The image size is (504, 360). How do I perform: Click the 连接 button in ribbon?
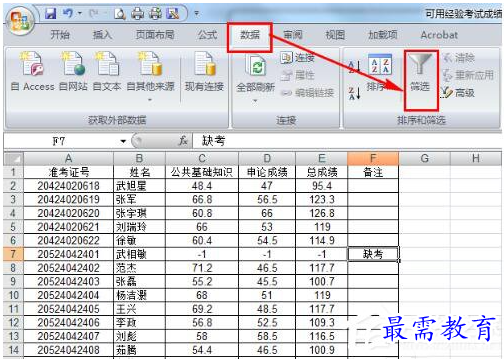pos(297,58)
